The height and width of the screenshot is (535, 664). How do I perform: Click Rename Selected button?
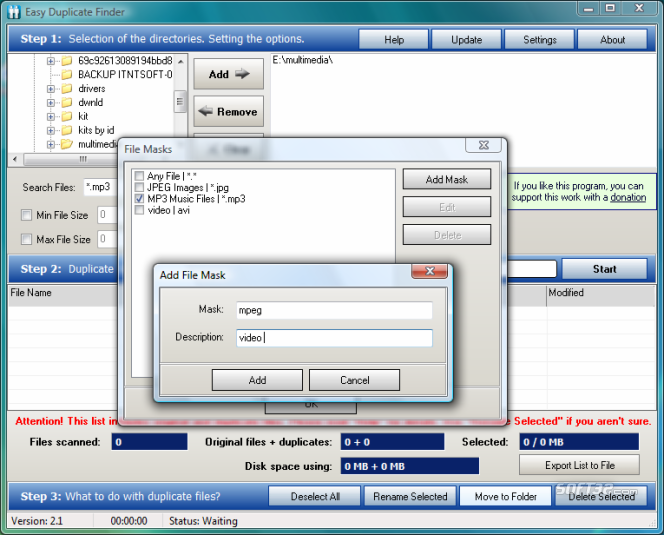[x=410, y=496]
